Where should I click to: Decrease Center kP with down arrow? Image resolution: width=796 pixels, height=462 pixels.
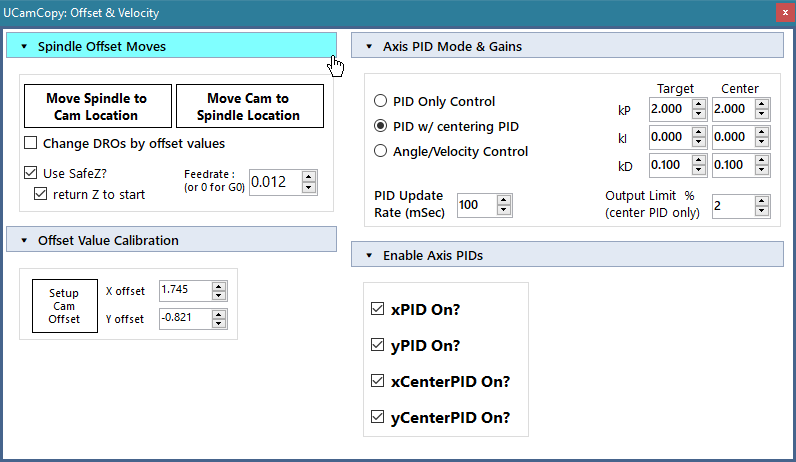(x=761, y=114)
